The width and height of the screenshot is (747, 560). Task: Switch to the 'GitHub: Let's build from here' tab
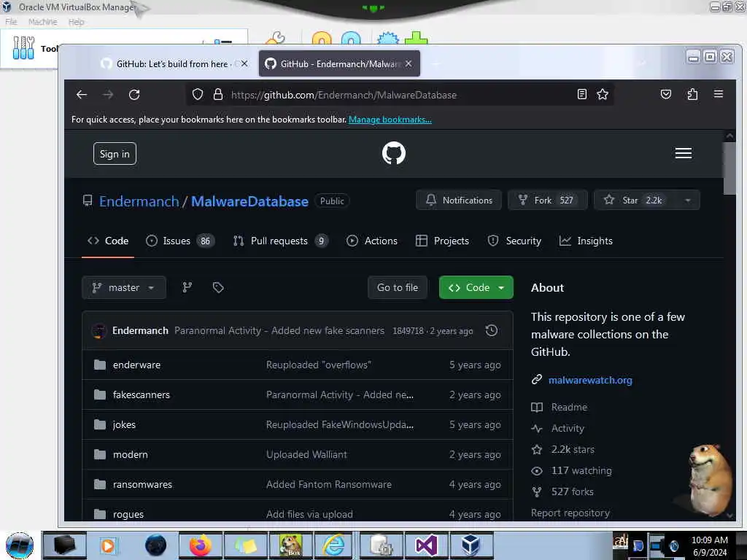(174, 64)
